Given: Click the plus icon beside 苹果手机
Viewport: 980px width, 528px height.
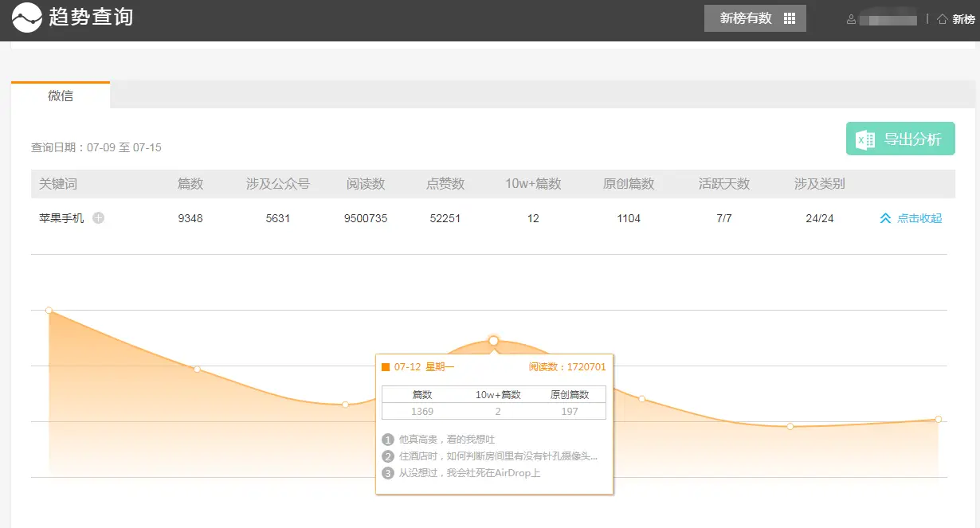Looking at the screenshot, I should [98, 218].
